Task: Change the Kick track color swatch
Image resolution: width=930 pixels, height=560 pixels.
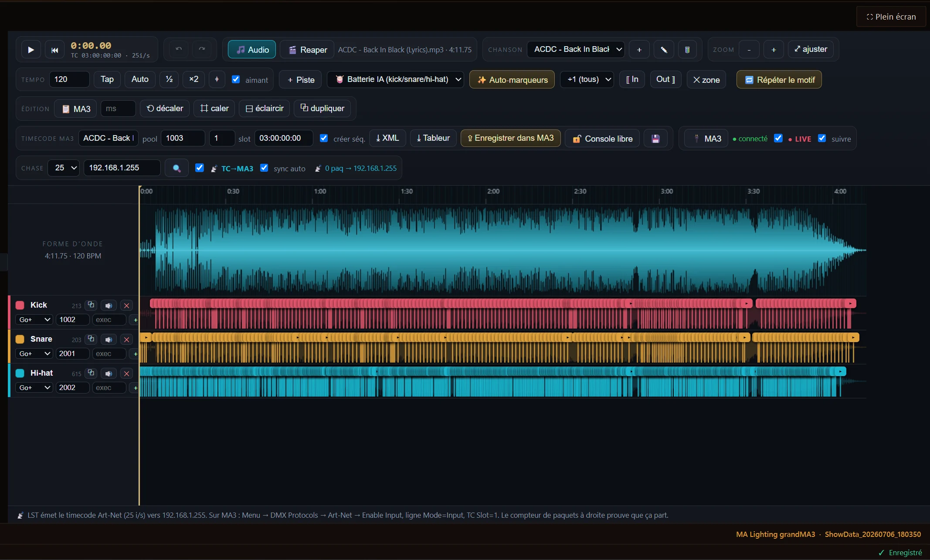Action: click(20, 305)
